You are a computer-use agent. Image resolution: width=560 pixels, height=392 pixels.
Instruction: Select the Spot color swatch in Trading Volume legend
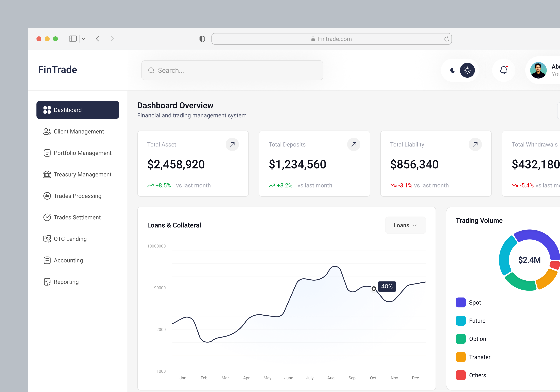point(460,303)
